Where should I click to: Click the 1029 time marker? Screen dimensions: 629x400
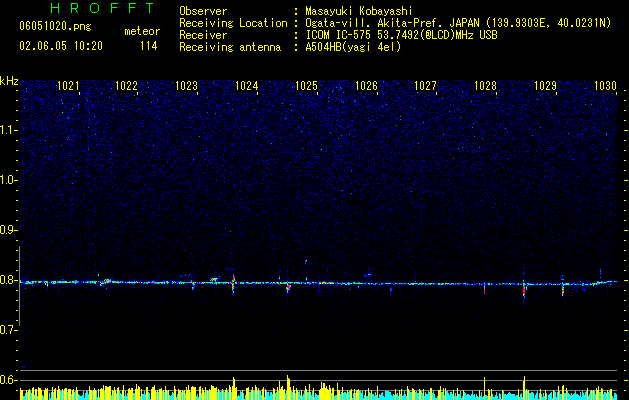(x=546, y=86)
